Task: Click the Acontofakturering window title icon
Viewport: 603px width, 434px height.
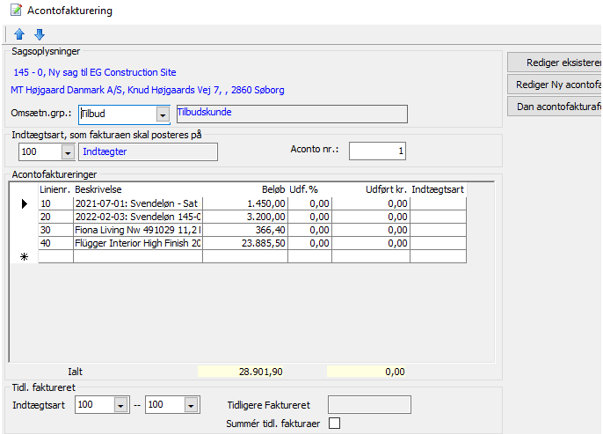Action: pyautogui.click(x=15, y=11)
